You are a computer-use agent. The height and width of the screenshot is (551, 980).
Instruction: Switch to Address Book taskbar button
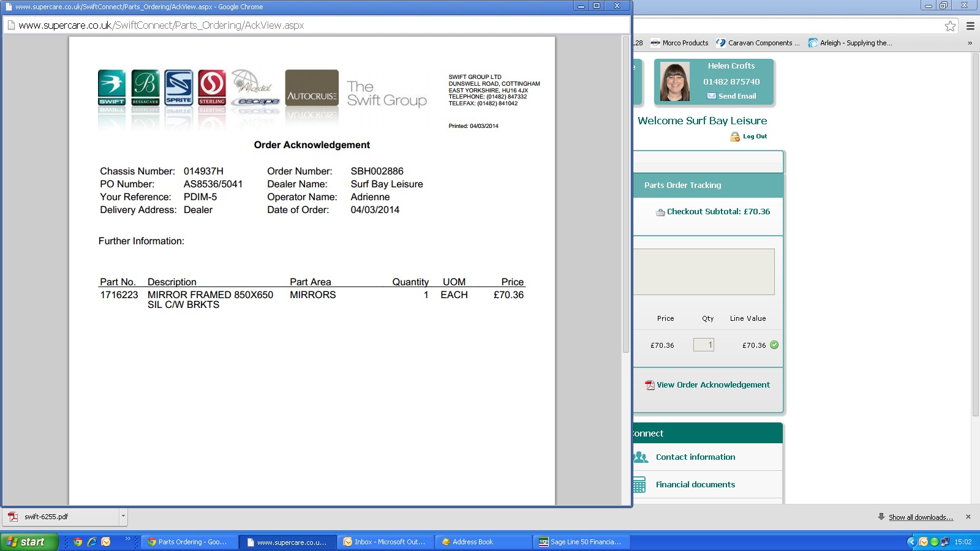[x=484, y=542]
